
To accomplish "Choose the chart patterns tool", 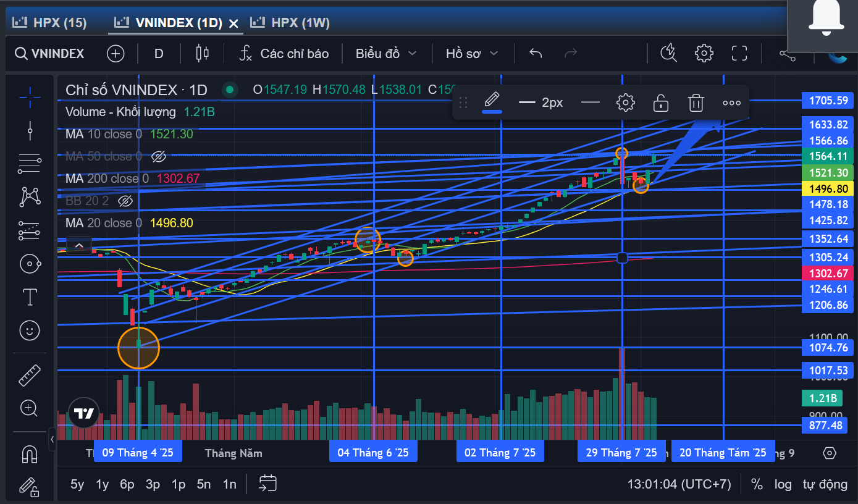I will coord(30,197).
